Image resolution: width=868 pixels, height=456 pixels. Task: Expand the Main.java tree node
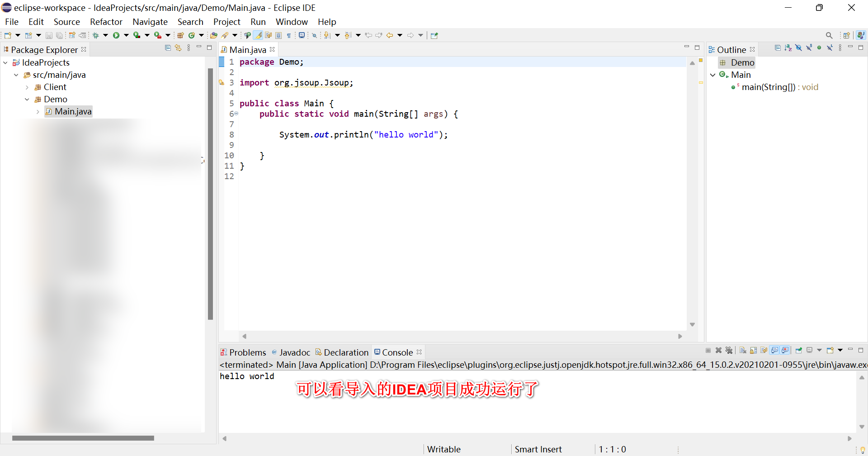click(x=38, y=112)
